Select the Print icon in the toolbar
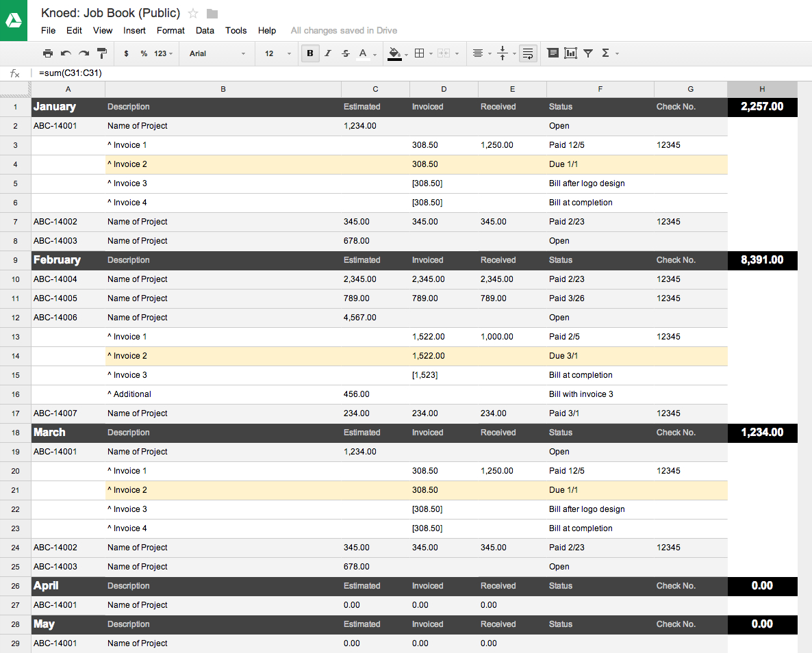The image size is (812, 653). [x=48, y=53]
